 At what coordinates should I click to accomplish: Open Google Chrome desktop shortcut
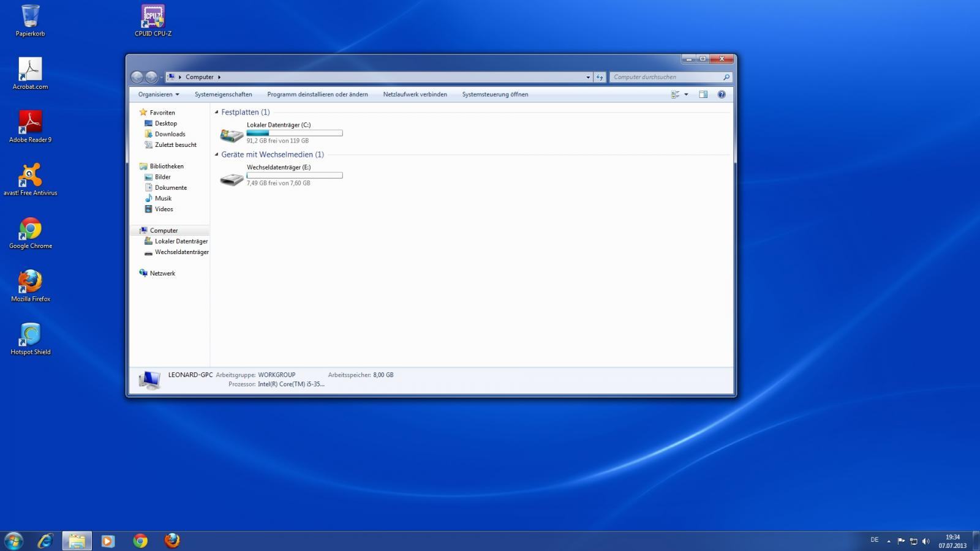30,233
